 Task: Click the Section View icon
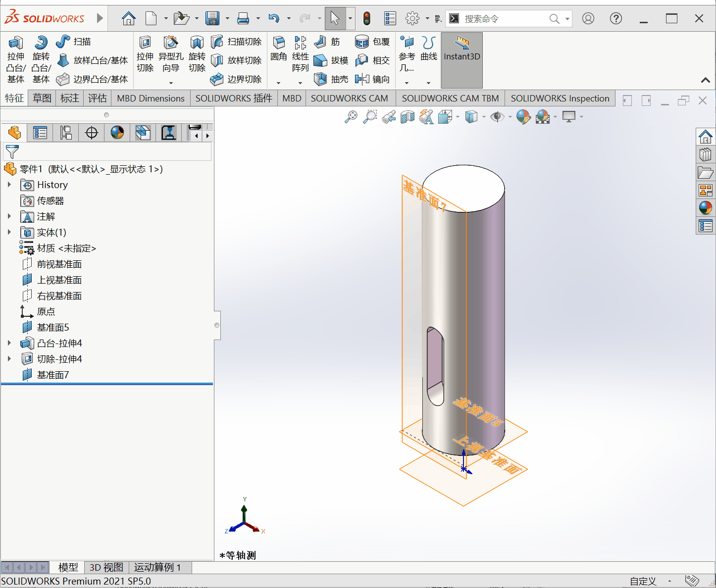pyautogui.click(x=408, y=117)
